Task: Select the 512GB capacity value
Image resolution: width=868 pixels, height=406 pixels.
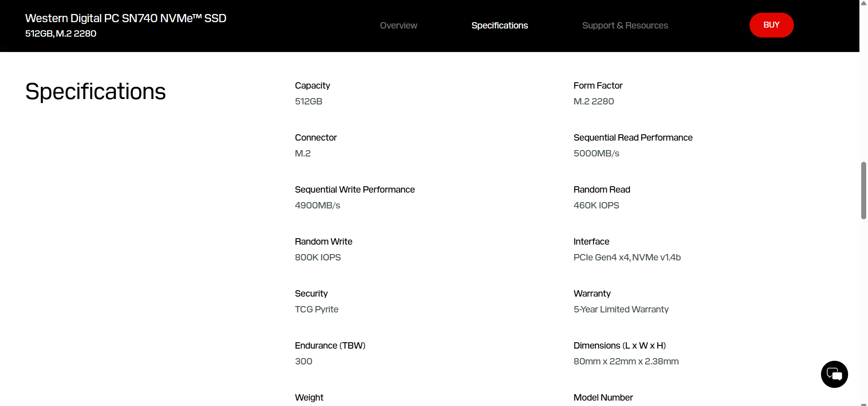Action: (308, 101)
